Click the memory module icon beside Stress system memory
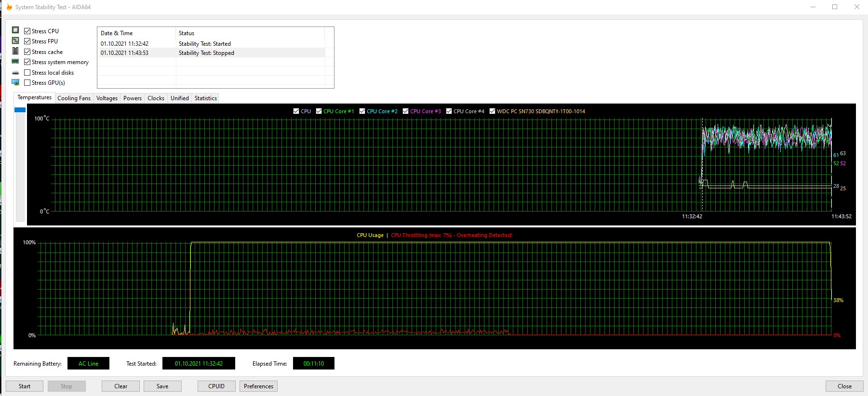This screenshot has width=868, height=396. [15, 62]
